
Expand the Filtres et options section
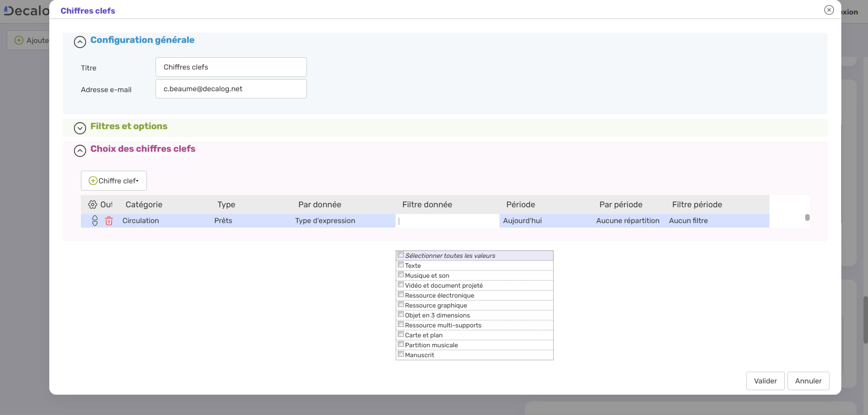(80, 128)
